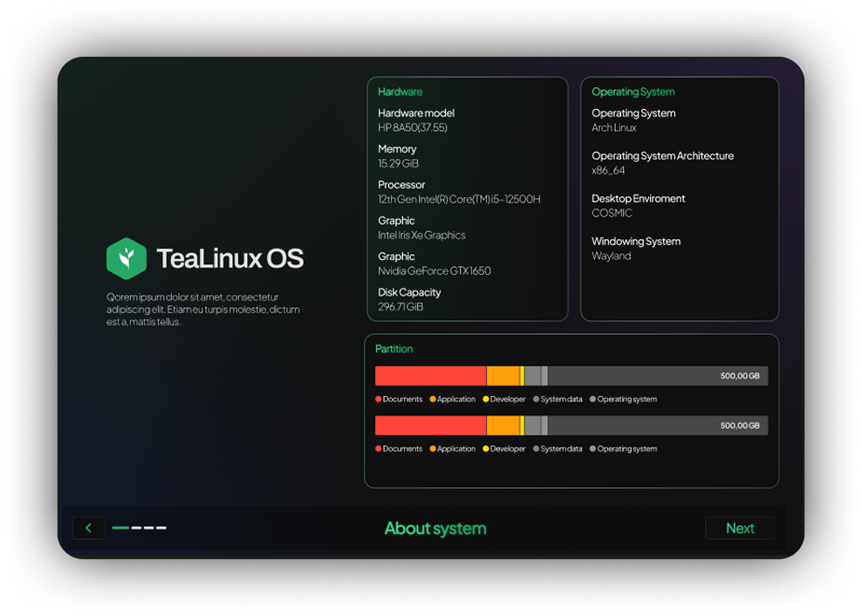
Task: Select the disk capacity value 296.71 GiB
Action: [x=400, y=307]
